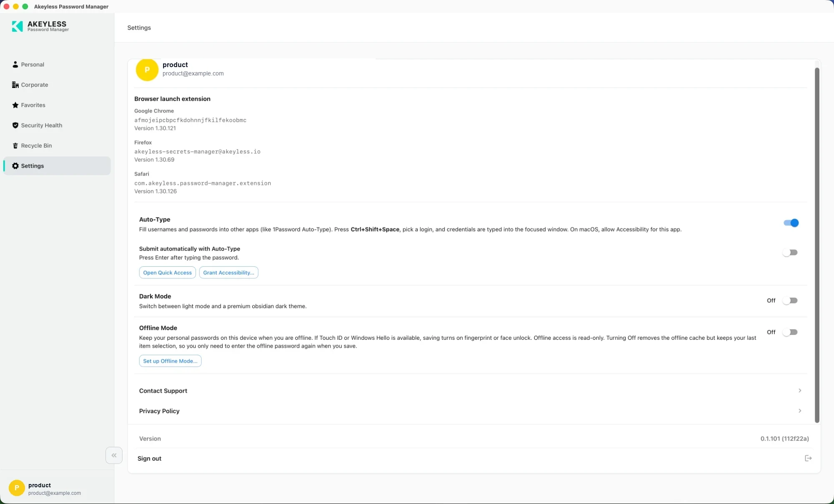
Task: Click the Safari ID com.akeyless.password-manager.extension
Action: [203, 183]
